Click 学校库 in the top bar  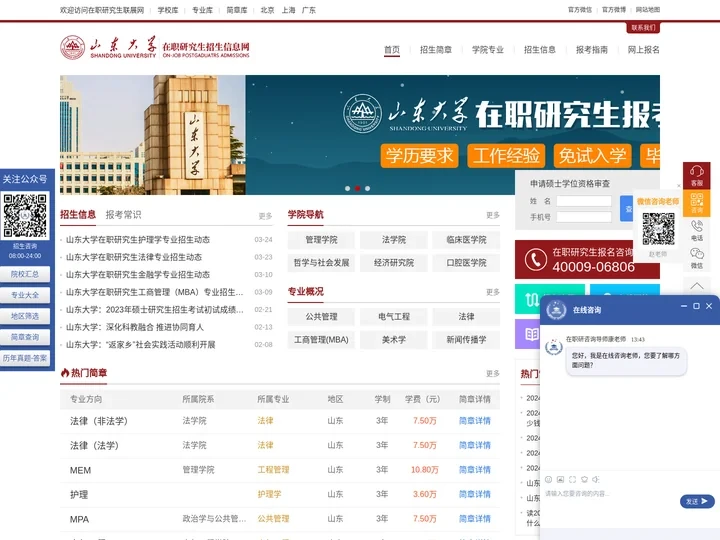(168, 10)
